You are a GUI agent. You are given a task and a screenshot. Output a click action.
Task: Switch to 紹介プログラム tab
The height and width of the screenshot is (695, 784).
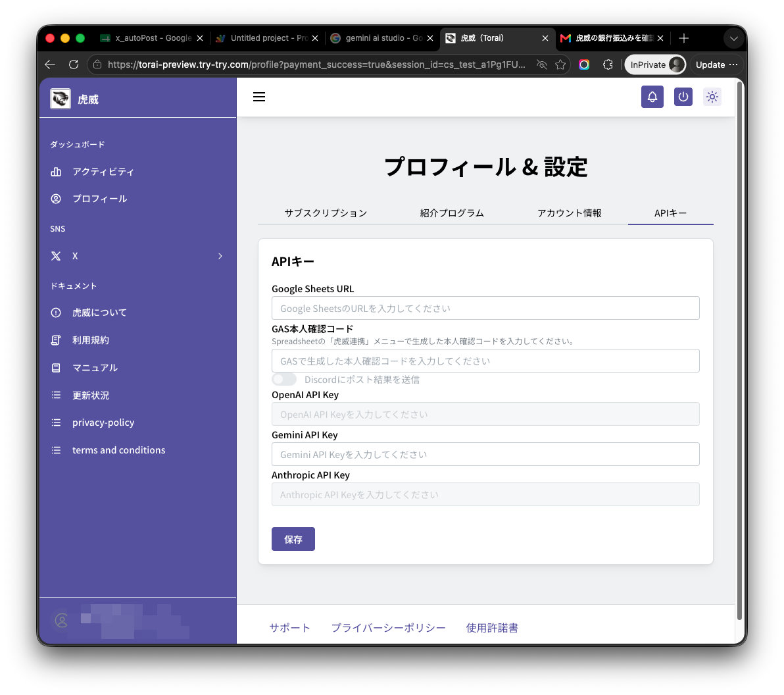click(x=452, y=213)
